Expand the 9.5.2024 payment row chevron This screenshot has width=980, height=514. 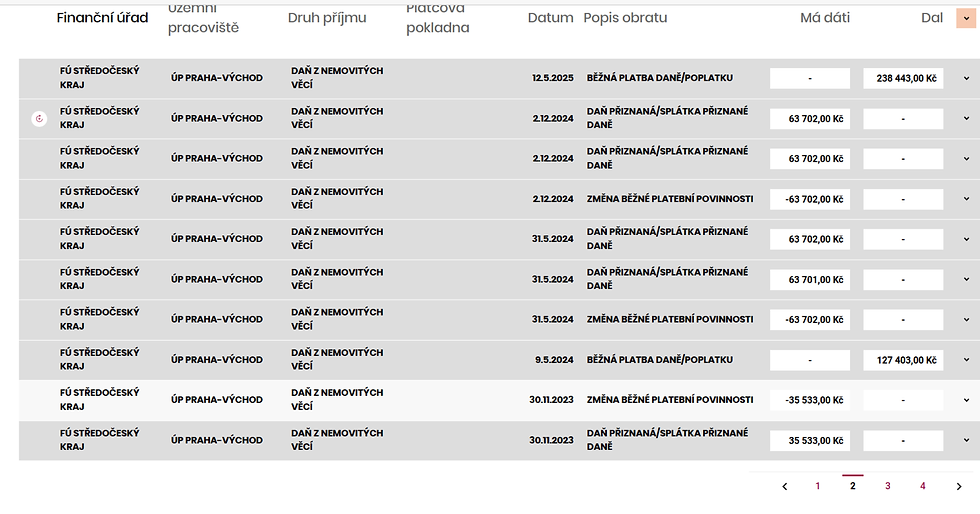click(x=966, y=360)
